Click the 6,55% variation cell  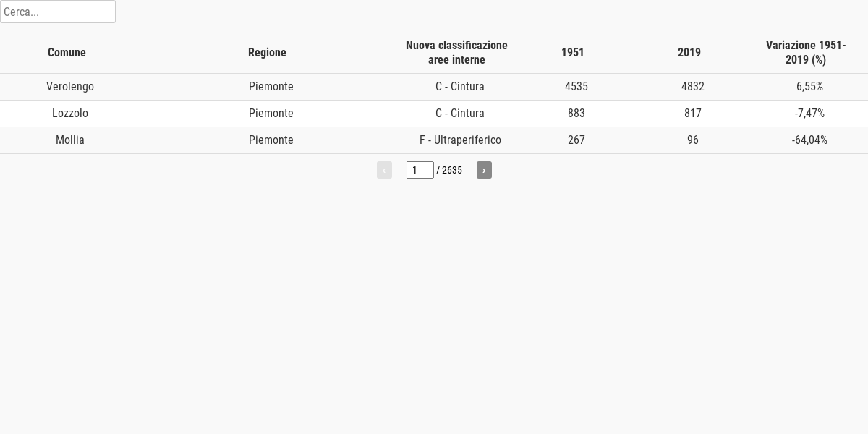[x=809, y=87]
